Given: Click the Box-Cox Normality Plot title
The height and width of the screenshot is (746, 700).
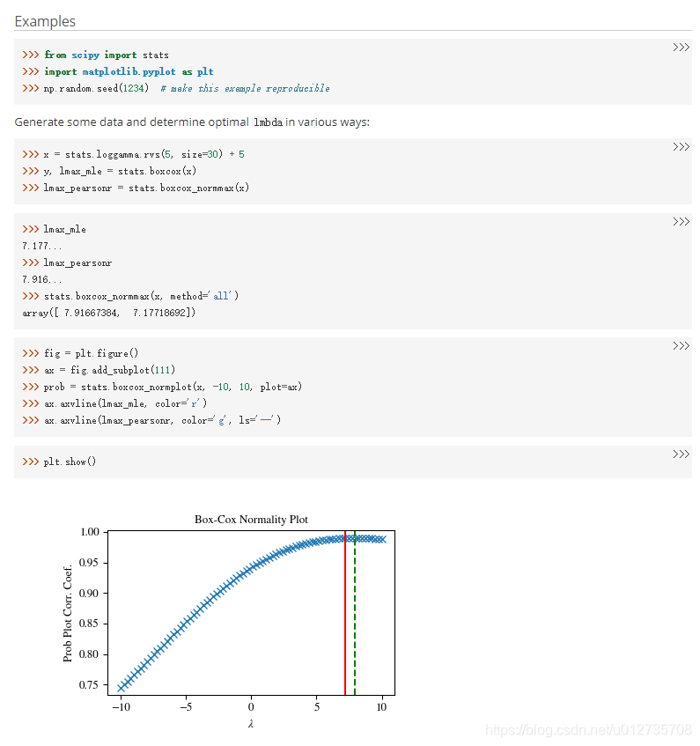Looking at the screenshot, I should click(251, 520).
